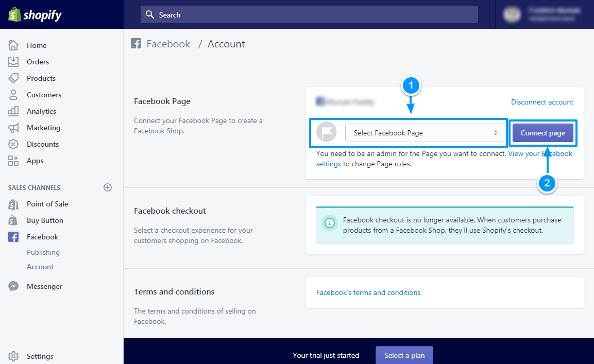Click the Home house icon
The width and height of the screenshot is (594, 364).
[x=13, y=45]
